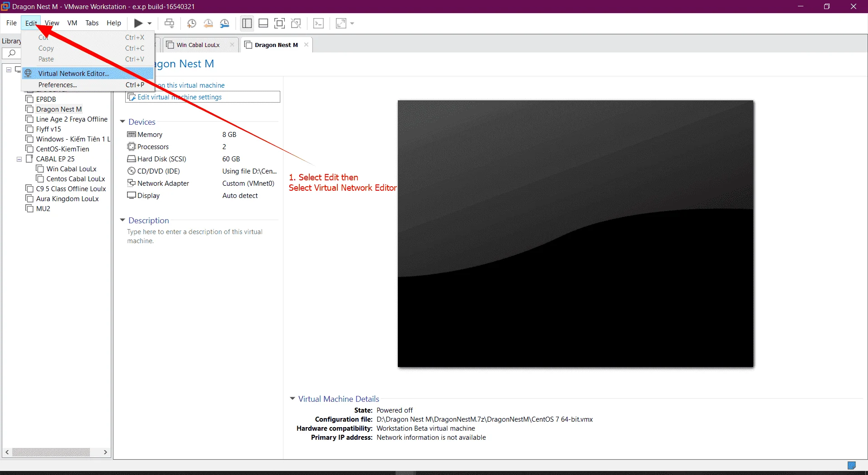Click the library scrollbar left arrow

pyautogui.click(x=7, y=452)
